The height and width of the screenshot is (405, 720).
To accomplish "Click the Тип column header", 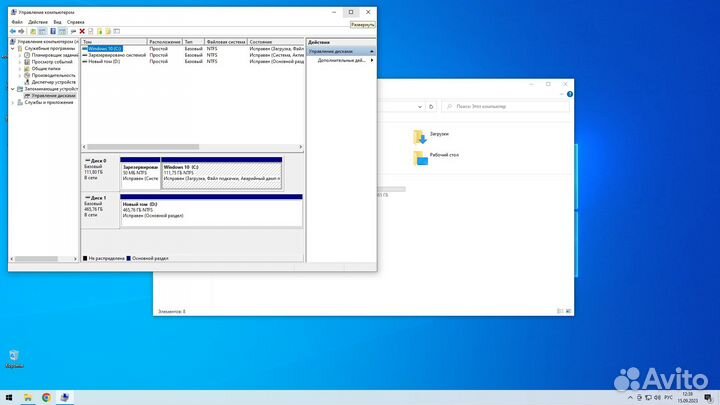I will coord(193,42).
